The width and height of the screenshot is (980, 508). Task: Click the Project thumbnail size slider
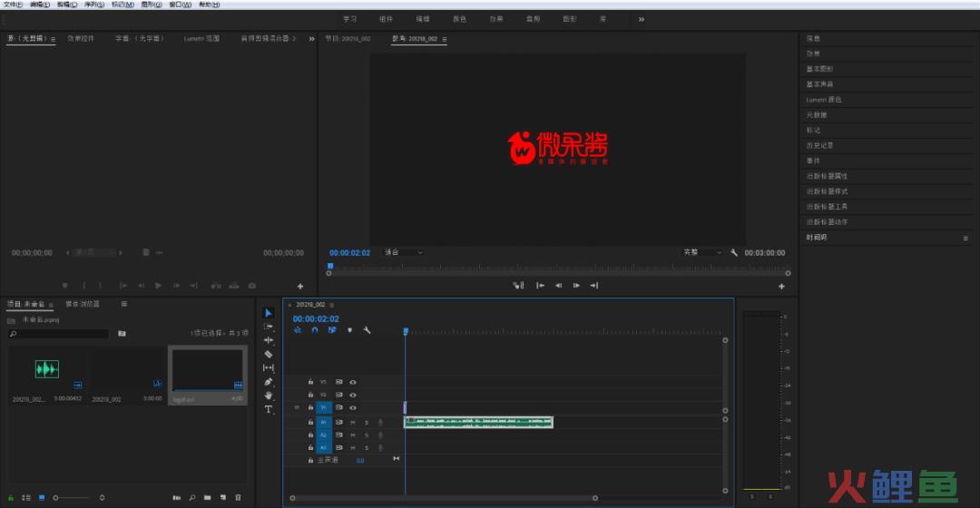click(71, 498)
